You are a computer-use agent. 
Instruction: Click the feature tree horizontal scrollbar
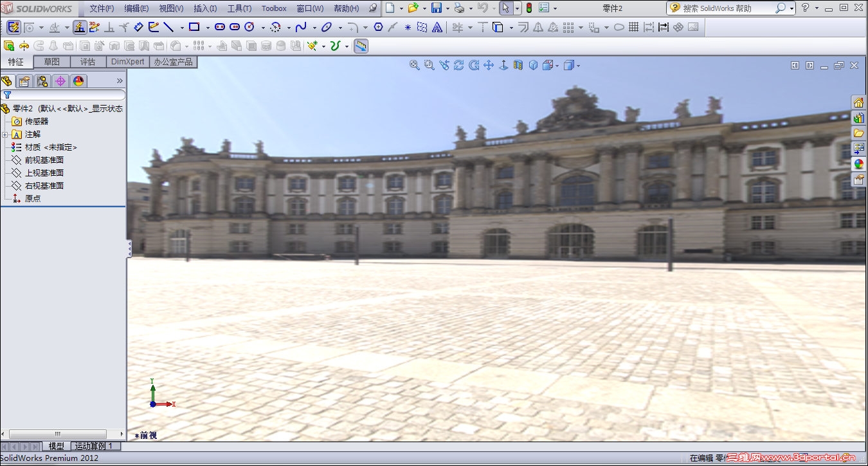(x=57, y=434)
